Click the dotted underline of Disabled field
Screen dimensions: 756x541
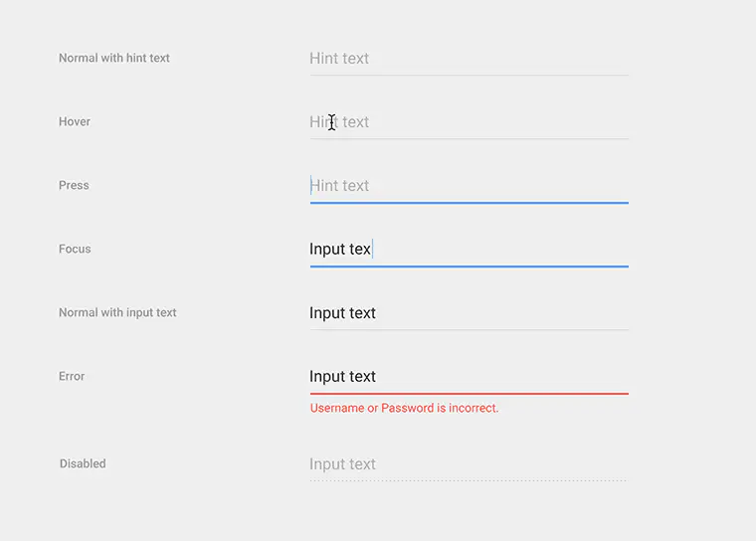tap(469, 481)
